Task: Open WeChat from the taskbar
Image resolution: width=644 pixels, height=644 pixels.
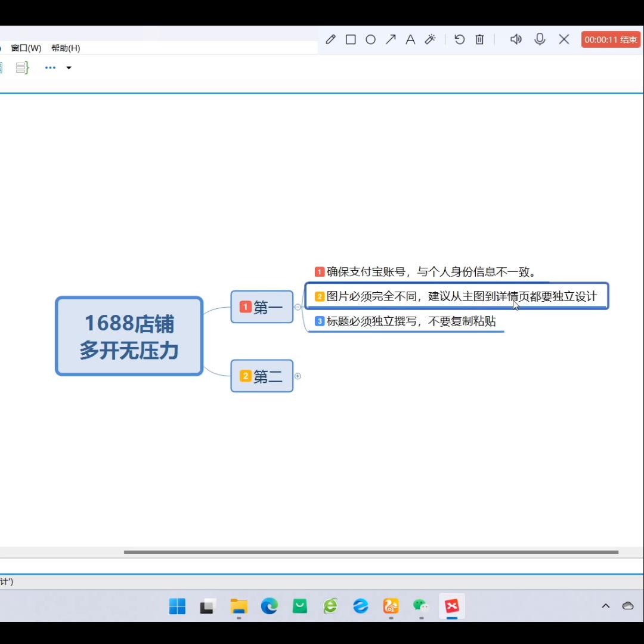Action: click(421, 606)
